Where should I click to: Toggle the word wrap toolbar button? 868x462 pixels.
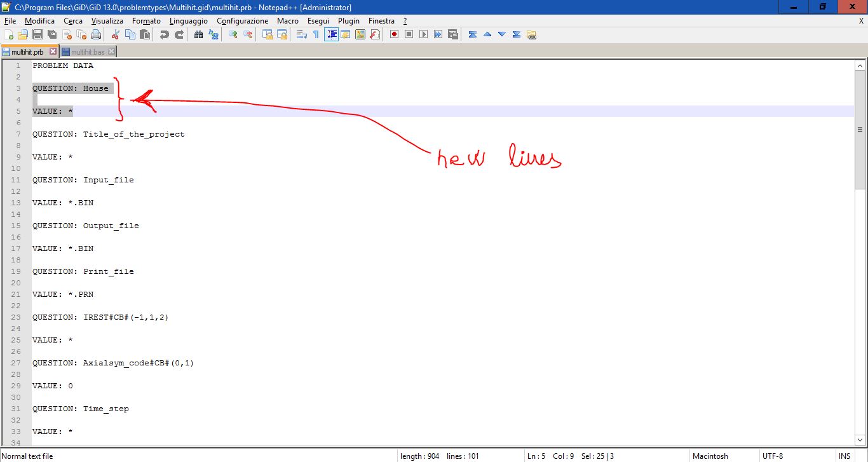pyautogui.click(x=301, y=34)
